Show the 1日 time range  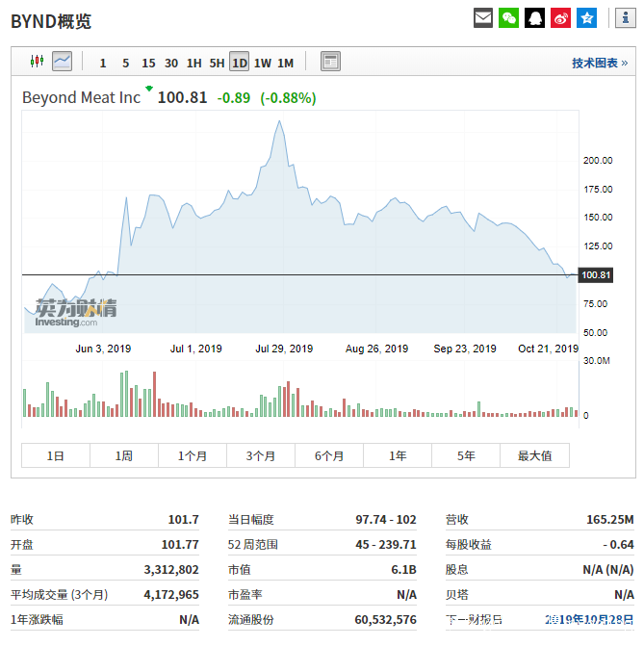(56, 455)
